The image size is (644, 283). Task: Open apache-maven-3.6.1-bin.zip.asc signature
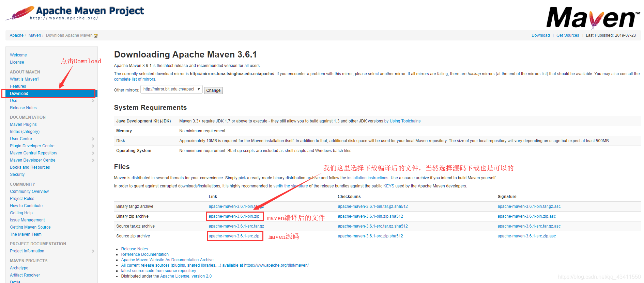click(x=527, y=216)
